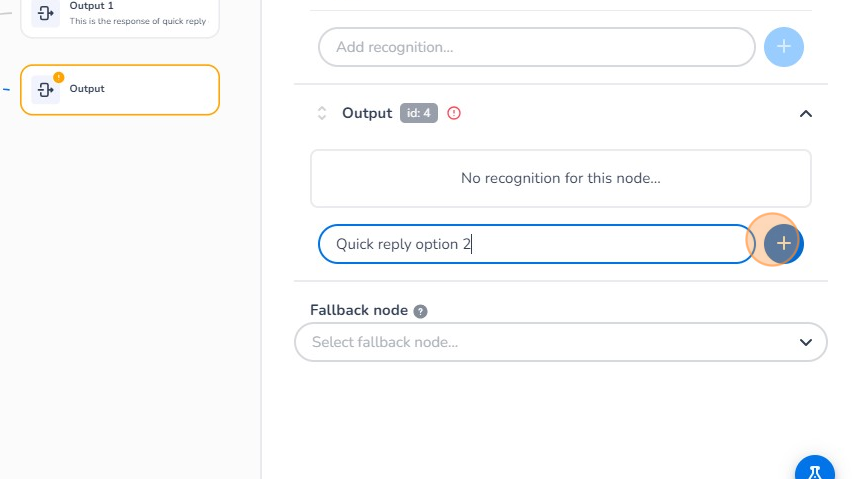Select the highlighted Output node label
860x479 pixels.
point(87,89)
